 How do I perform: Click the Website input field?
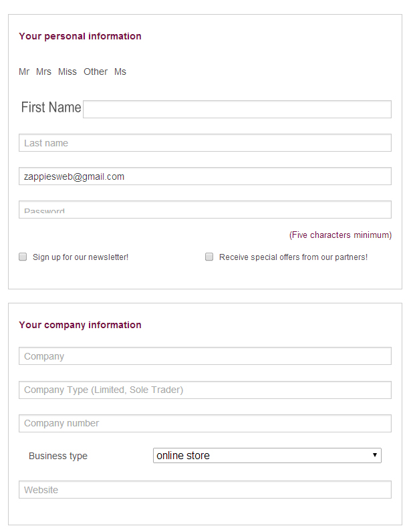point(205,490)
